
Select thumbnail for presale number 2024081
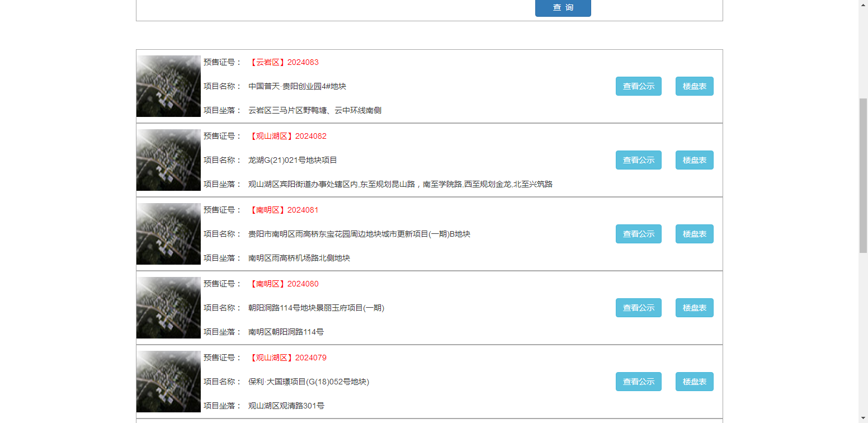tap(168, 234)
